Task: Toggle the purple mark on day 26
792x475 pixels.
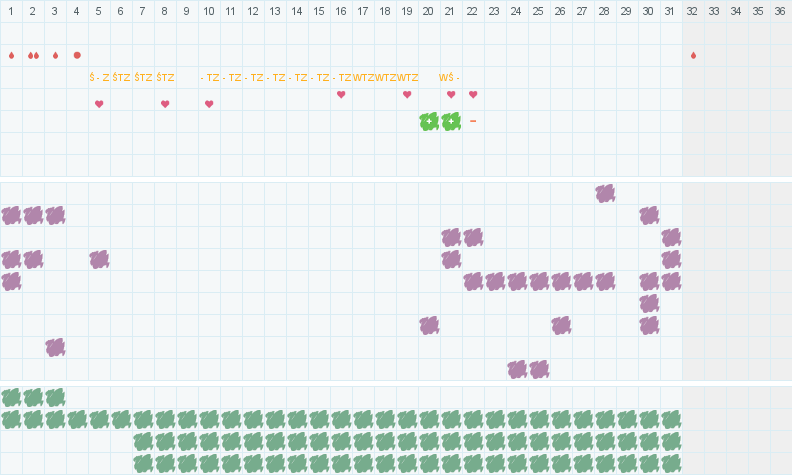Action: (x=561, y=325)
